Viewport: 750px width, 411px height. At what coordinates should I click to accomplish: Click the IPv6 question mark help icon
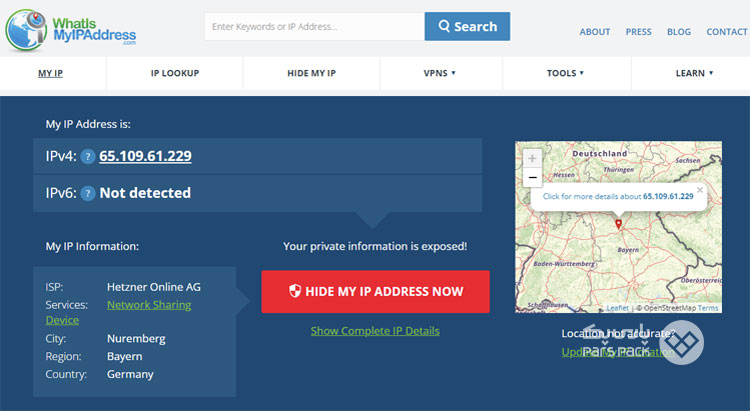coord(88,193)
